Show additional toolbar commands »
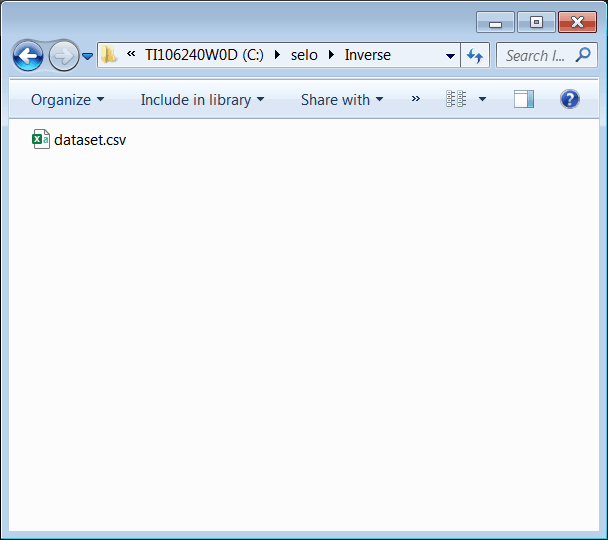 pos(416,99)
